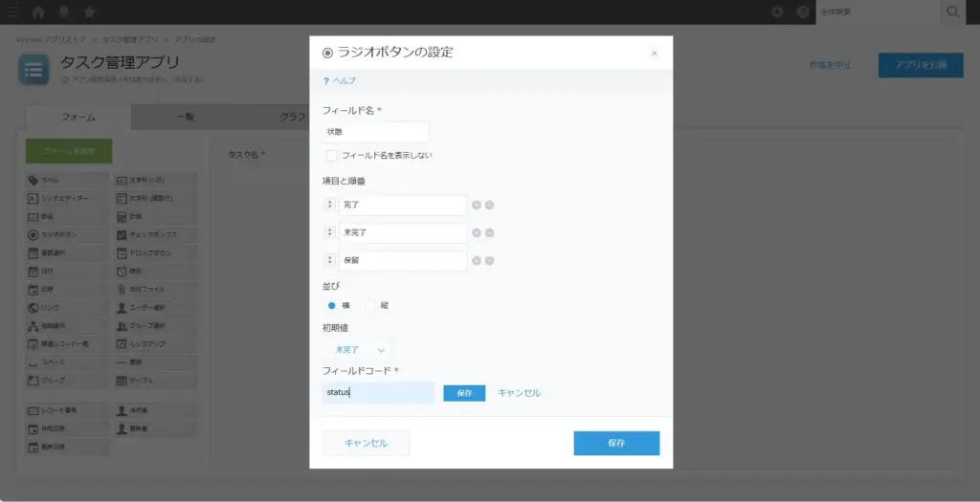Viewport: 980px width, 502px height.
Task: Click reorder handle for 完了 item
Action: (x=330, y=205)
